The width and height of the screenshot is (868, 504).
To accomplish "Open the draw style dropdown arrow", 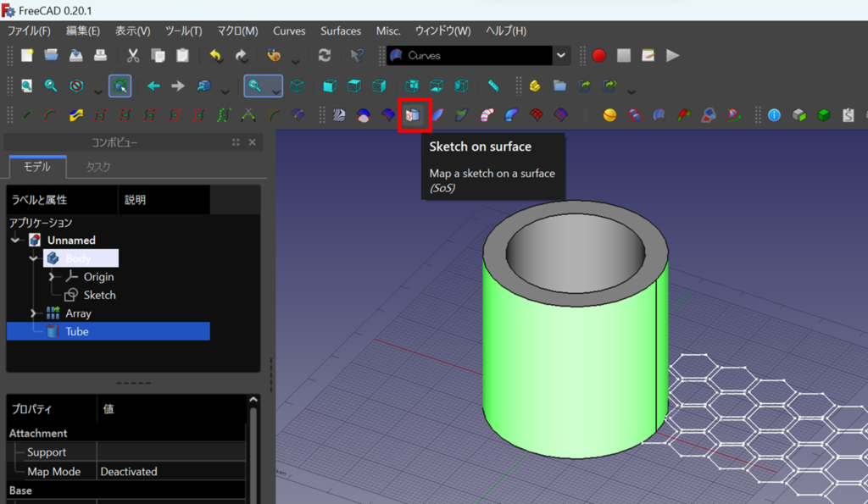I will (98, 91).
